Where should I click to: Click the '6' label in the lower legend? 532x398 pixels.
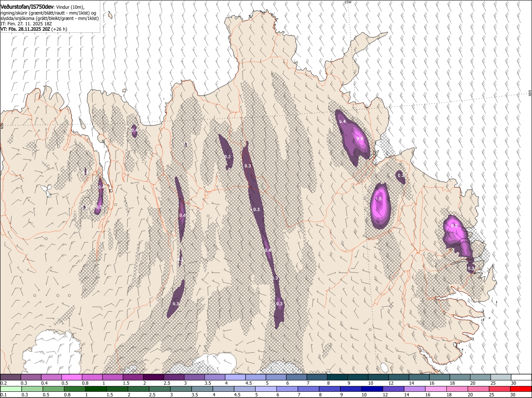tap(277, 395)
